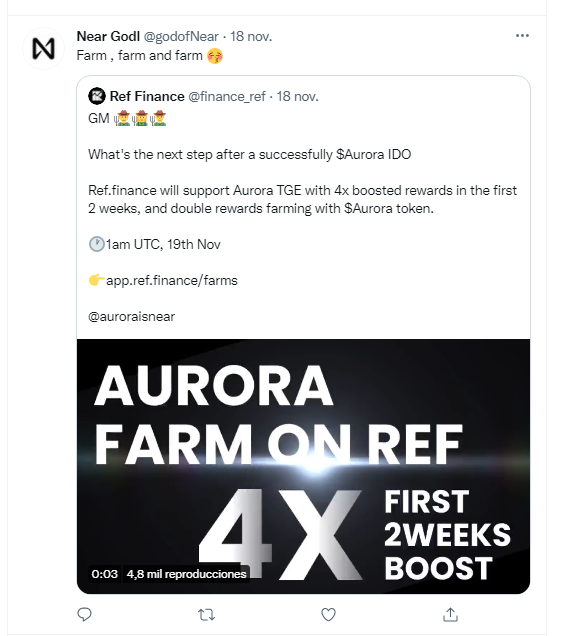This screenshot has width=572, height=636.
Task: Open the quoted tweet's 18 nov. date
Action: [x=297, y=97]
